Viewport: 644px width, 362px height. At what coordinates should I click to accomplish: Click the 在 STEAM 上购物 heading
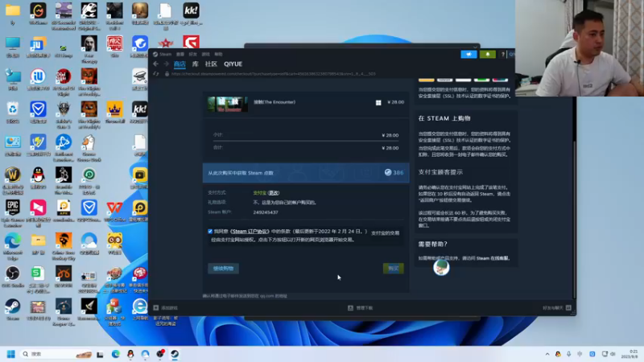click(x=444, y=118)
